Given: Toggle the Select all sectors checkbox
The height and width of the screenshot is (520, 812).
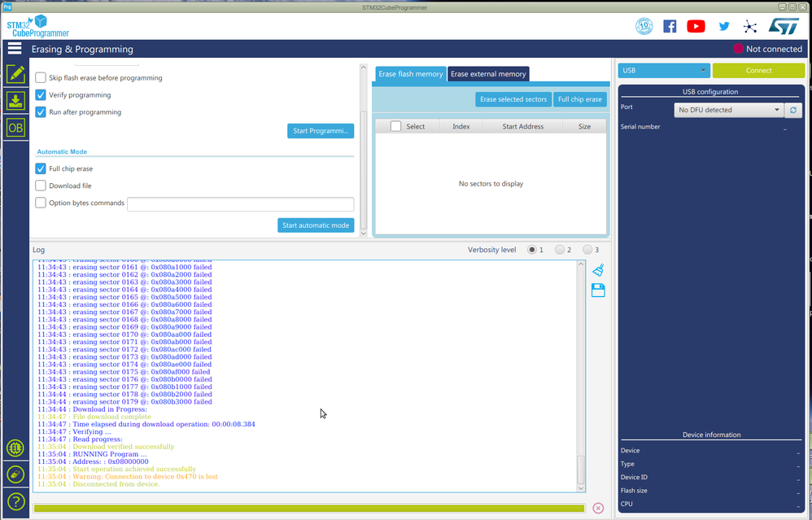Looking at the screenshot, I should pyautogui.click(x=395, y=126).
